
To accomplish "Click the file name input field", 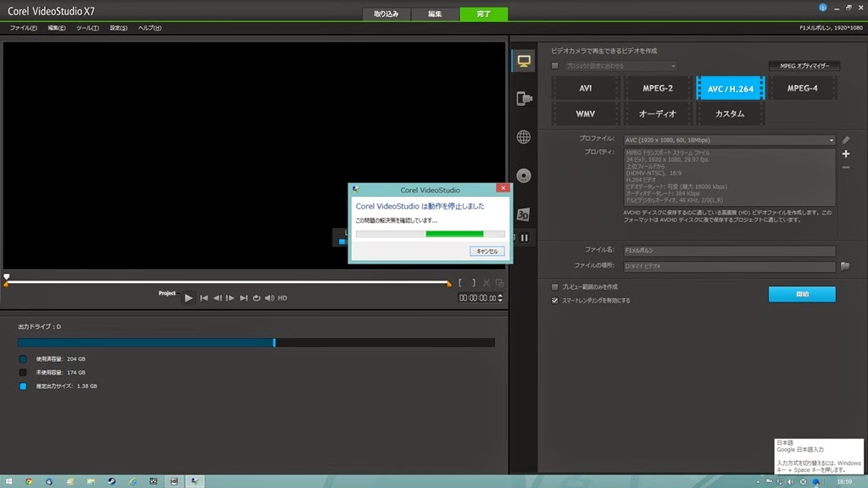I will point(729,251).
